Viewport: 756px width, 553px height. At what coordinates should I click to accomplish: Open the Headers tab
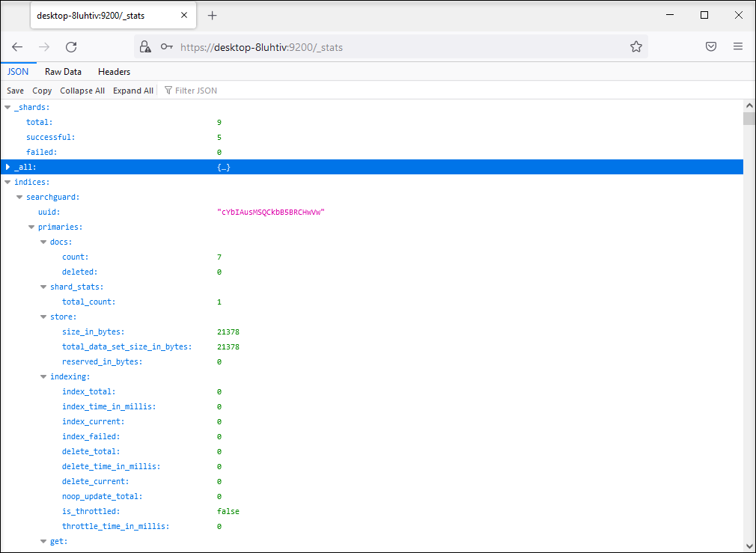pos(115,72)
